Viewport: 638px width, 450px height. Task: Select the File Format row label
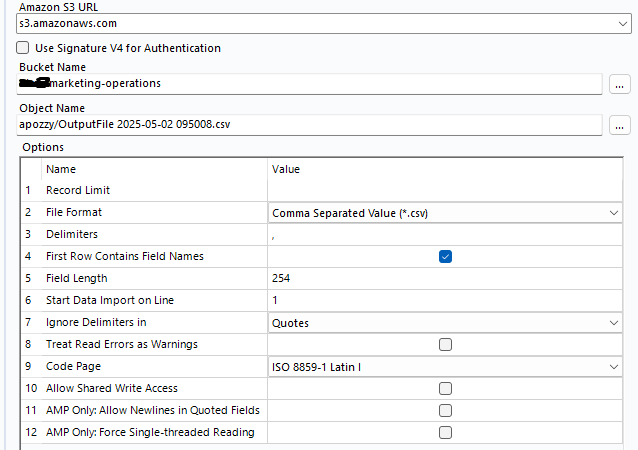pos(74,212)
